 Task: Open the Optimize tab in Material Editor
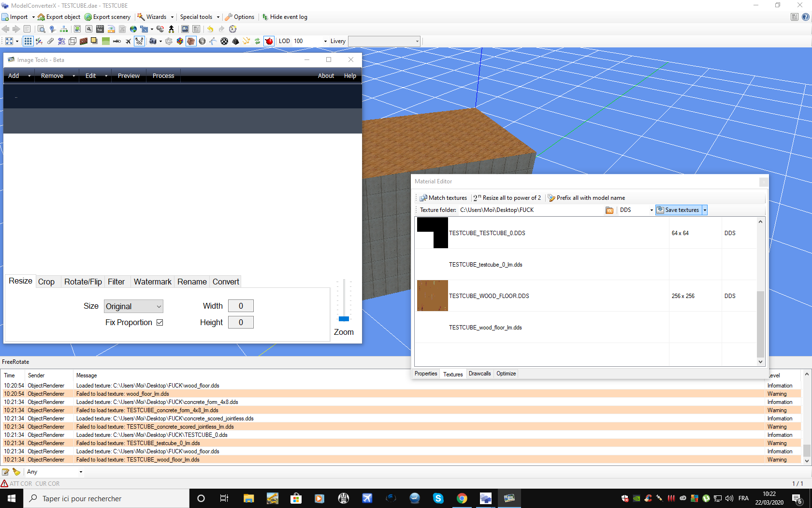pos(506,374)
